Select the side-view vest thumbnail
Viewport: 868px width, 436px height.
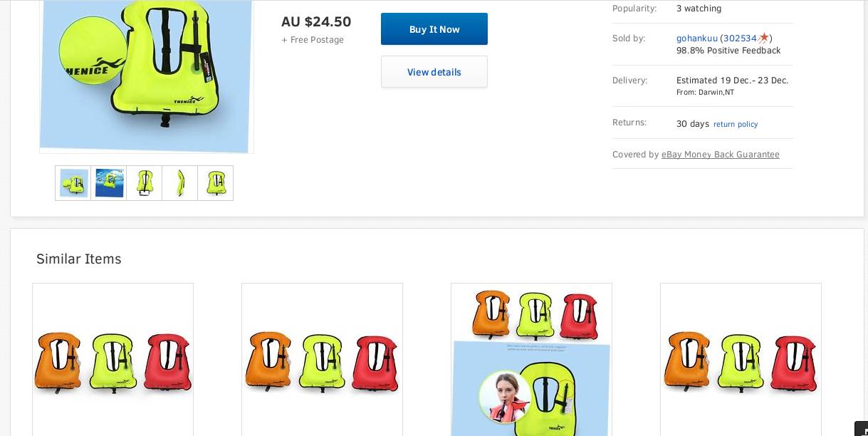tap(180, 183)
